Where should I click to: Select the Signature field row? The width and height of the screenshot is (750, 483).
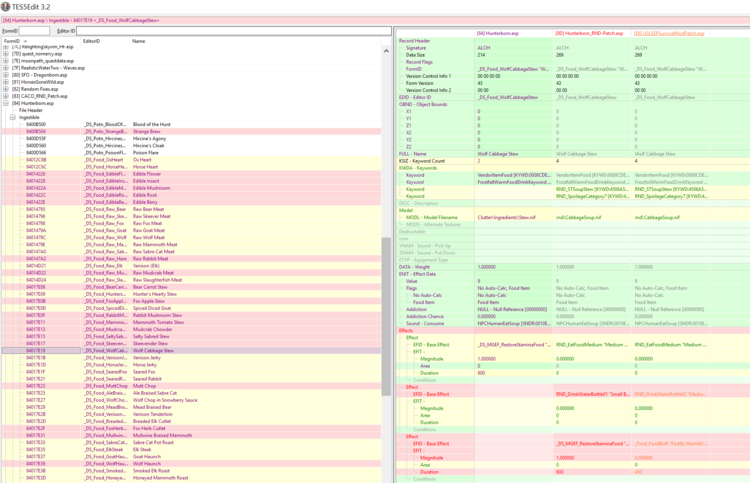[x=573, y=48]
